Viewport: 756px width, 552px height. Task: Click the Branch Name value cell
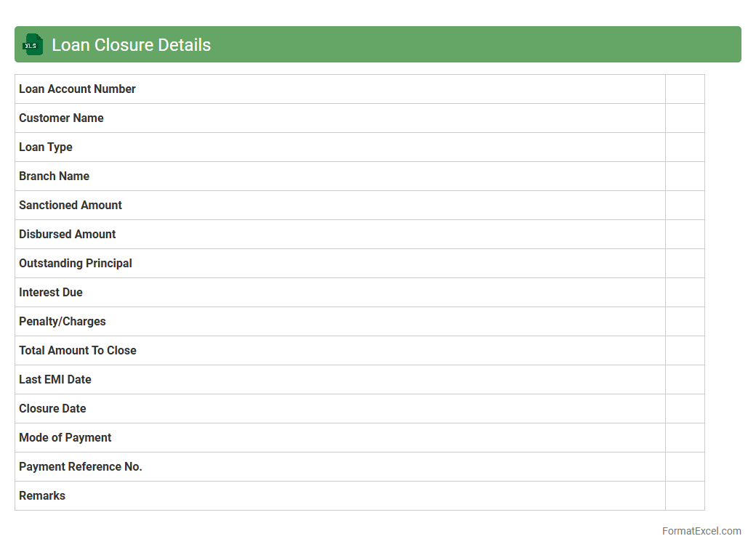tap(684, 176)
